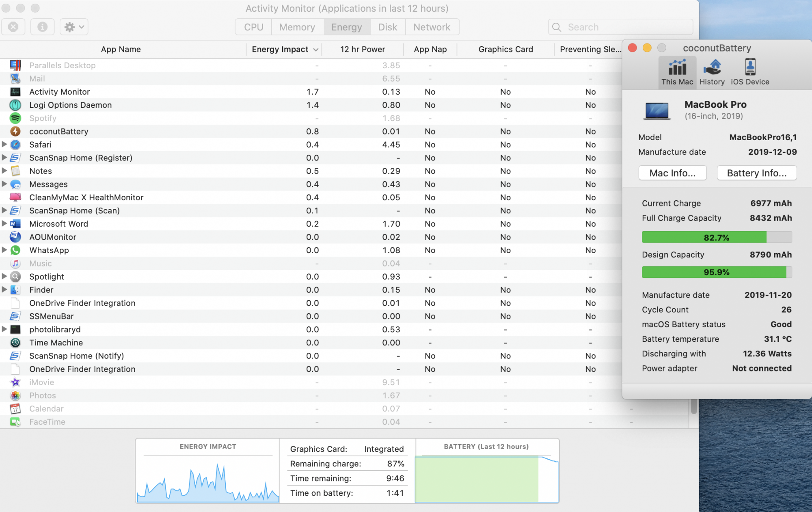Open iOS Device tab in coconutBattery

coord(750,72)
